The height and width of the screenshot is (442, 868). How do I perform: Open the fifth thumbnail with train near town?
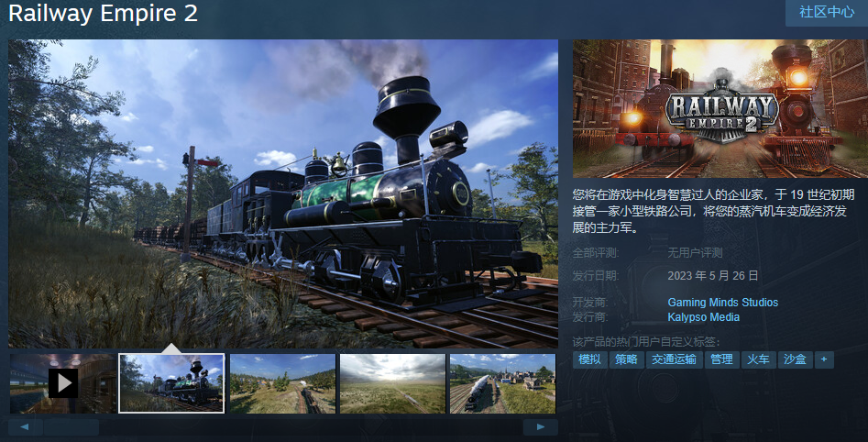coord(502,383)
